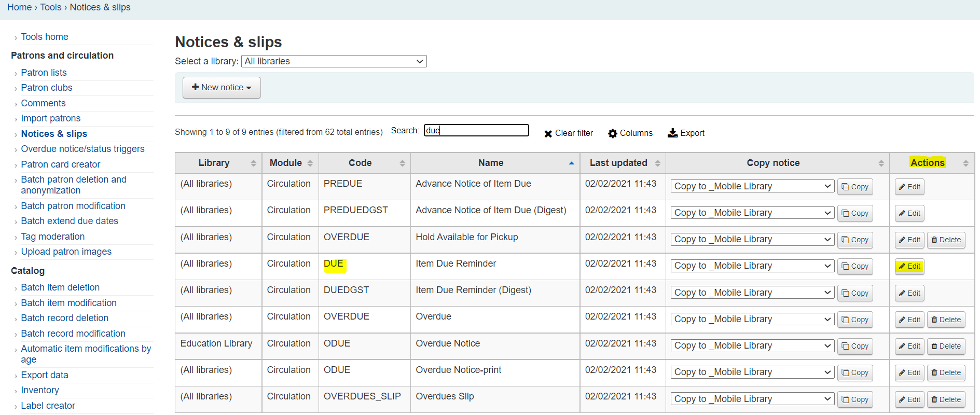
Task: Edit the Hold Available for Pickup notice
Action: pos(909,240)
